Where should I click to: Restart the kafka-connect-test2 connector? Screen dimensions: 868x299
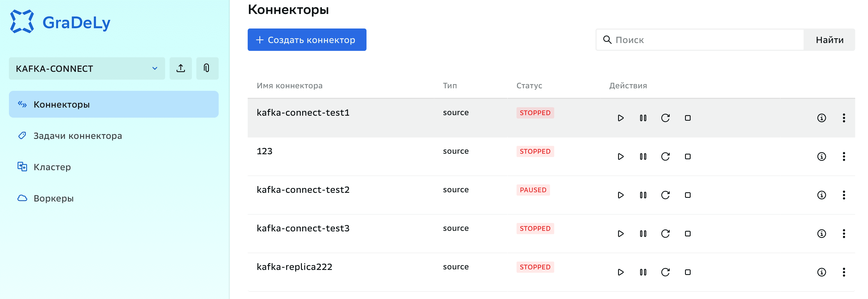pos(665,195)
